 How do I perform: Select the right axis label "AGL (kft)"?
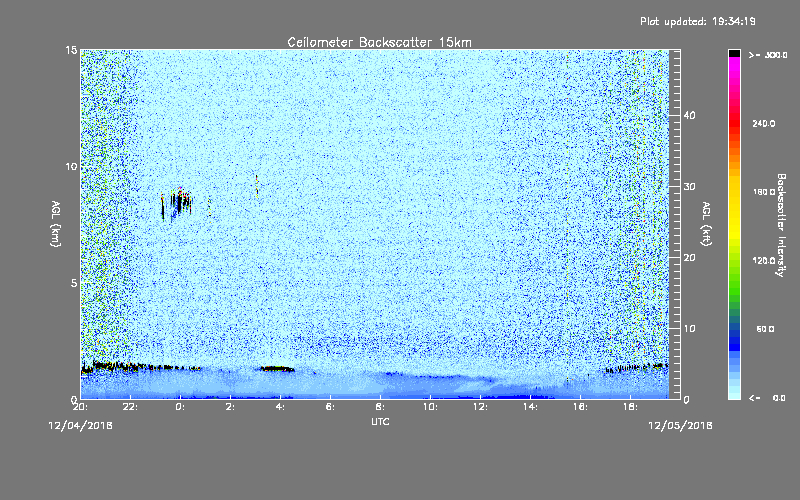tap(706, 223)
